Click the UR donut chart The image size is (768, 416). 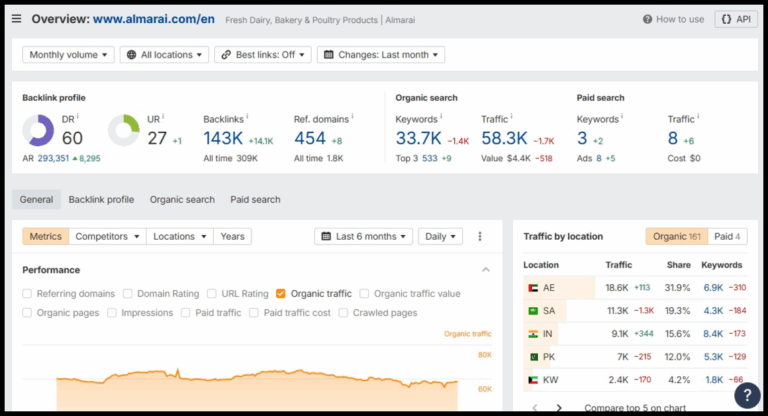click(x=123, y=130)
